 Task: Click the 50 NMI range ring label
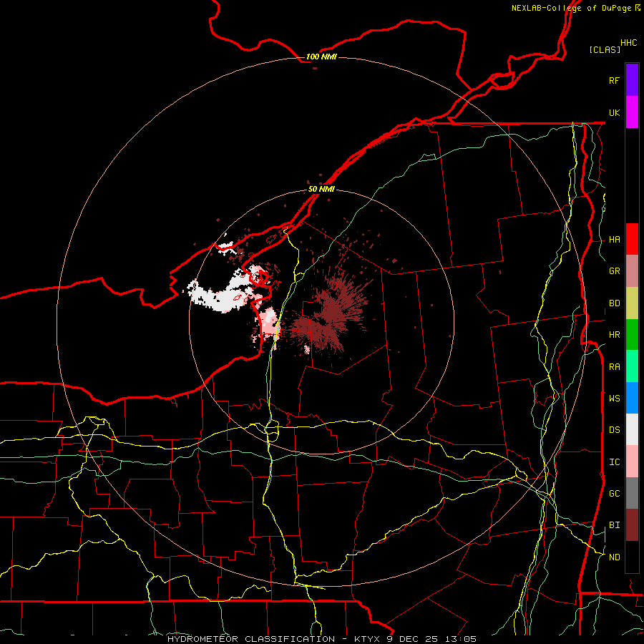coord(321,189)
